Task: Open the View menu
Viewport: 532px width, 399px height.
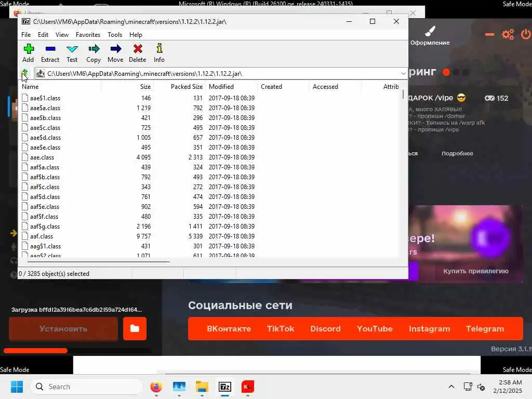Action: [62, 35]
